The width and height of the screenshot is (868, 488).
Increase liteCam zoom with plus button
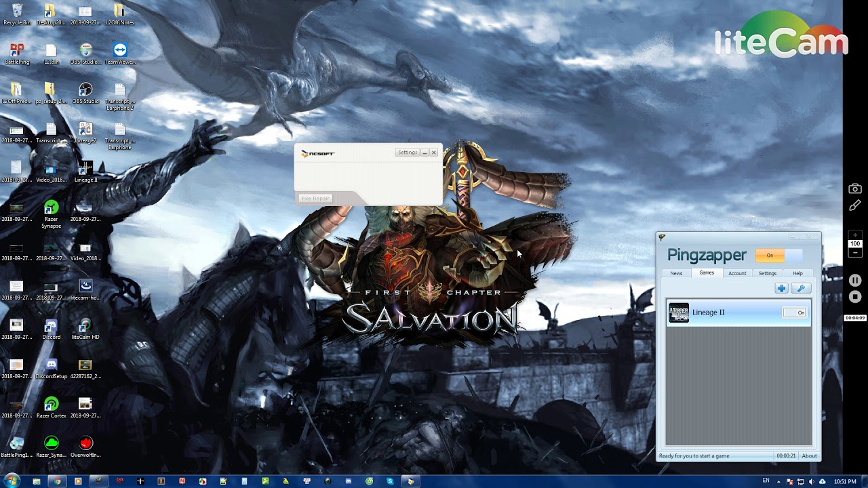tap(855, 235)
